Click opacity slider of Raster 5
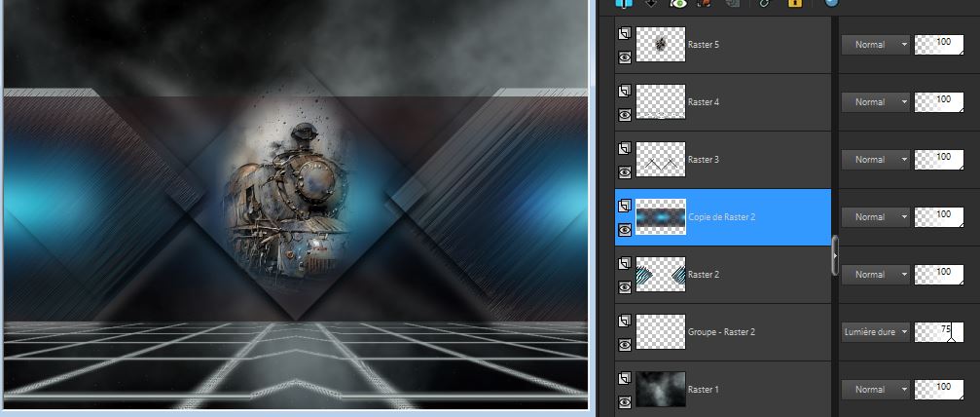Screen dimensions: 980x417 [x=939, y=45]
